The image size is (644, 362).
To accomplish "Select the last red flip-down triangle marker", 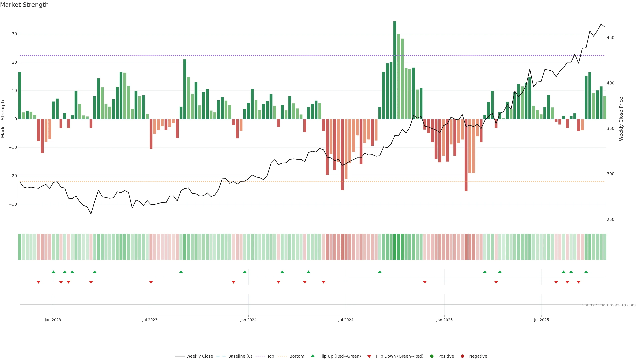I will tap(578, 282).
